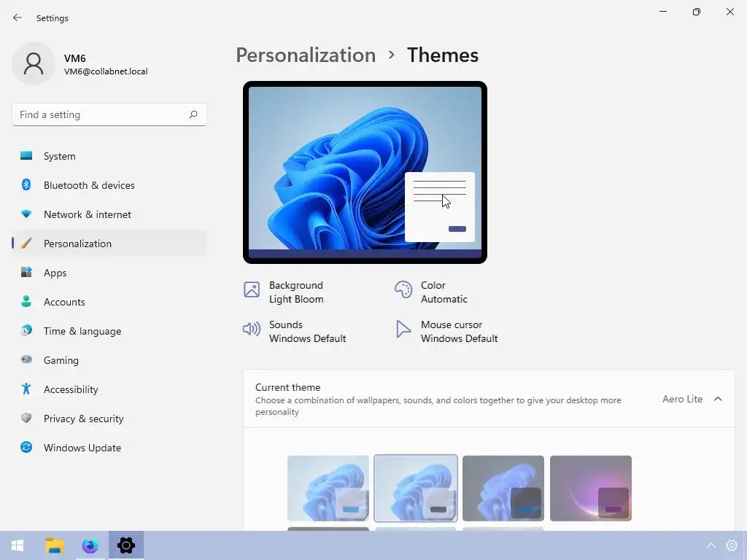The width and height of the screenshot is (747, 560).
Task: Click the Color palette icon
Action: click(403, 289)
